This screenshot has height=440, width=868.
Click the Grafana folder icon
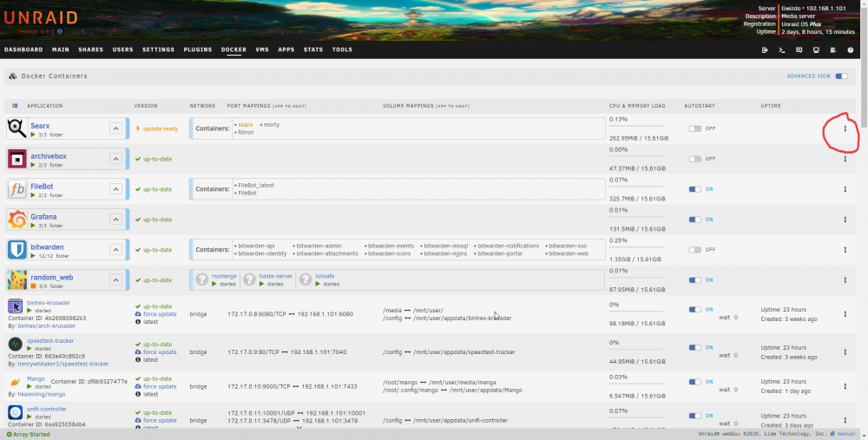(x=17, y=220)
